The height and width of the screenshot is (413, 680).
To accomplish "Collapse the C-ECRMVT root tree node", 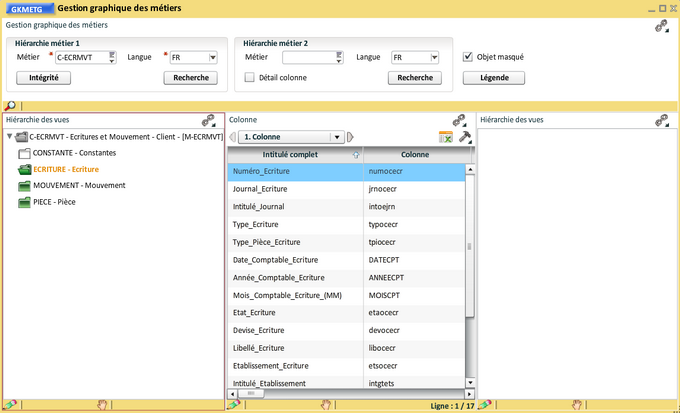I will pyautogui.click(x=10, y=137).
